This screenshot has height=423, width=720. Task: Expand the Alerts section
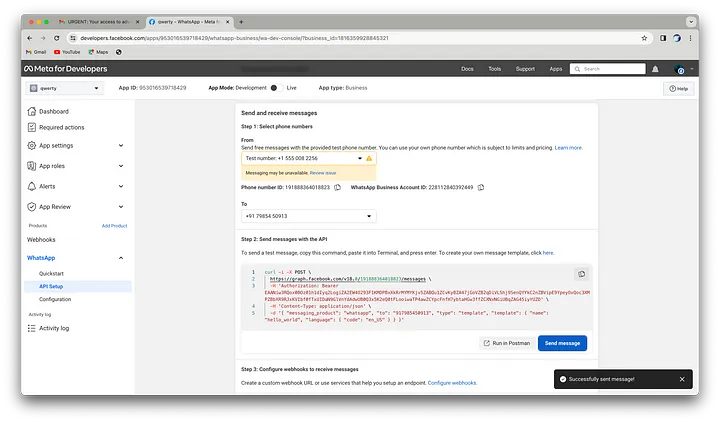(x=121, y=186)
